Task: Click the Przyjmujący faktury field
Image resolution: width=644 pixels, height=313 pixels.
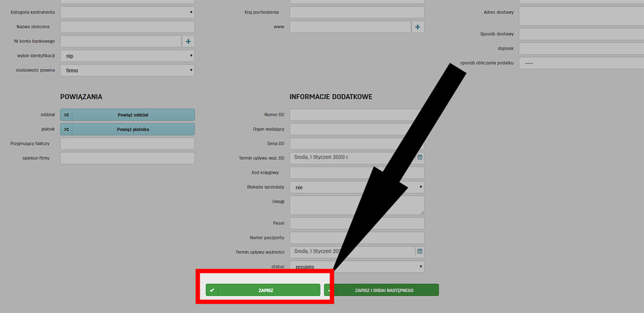Action: [x=127, y=144]
